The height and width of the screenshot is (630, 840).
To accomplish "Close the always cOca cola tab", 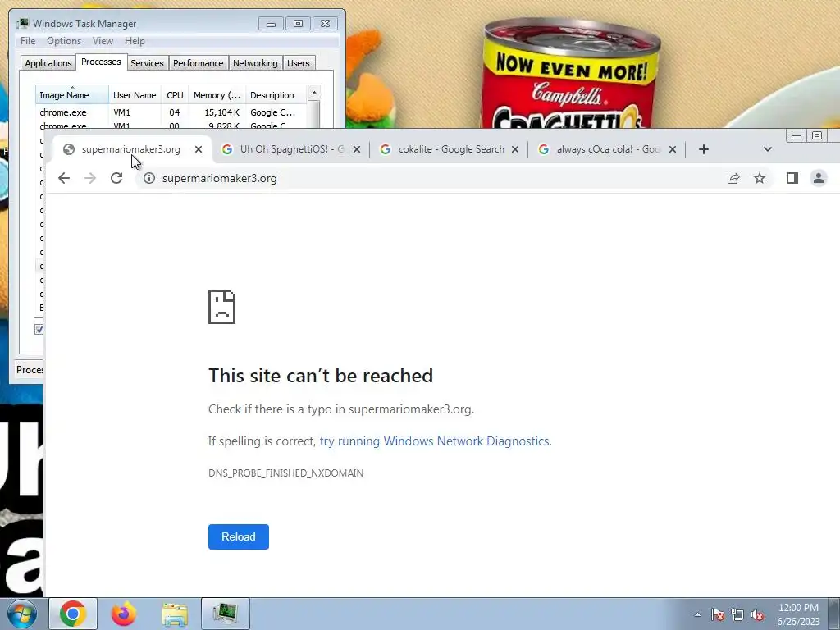I will (x=673, y=149).
